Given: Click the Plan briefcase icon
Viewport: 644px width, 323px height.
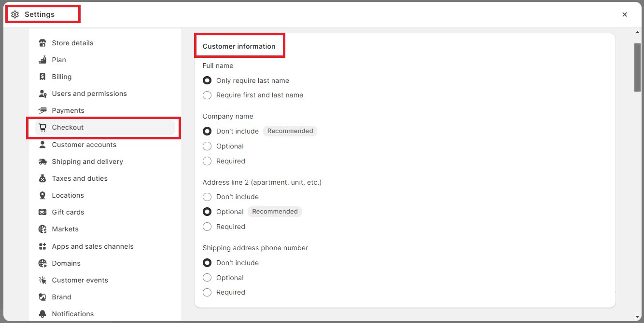Looking at the screenshot, I should pyautogui.click(x=42, y=59).
